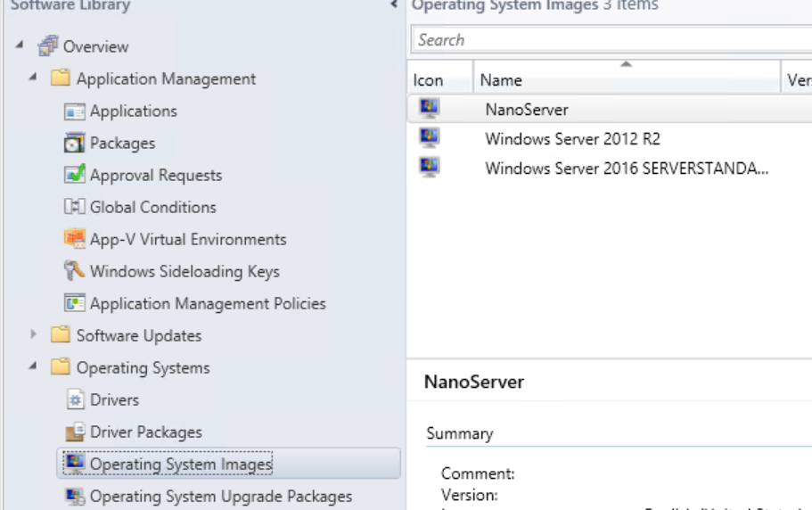Click the App-V Virtual Environments icon
Screen dimensions: 812x510
coord(74,238)
